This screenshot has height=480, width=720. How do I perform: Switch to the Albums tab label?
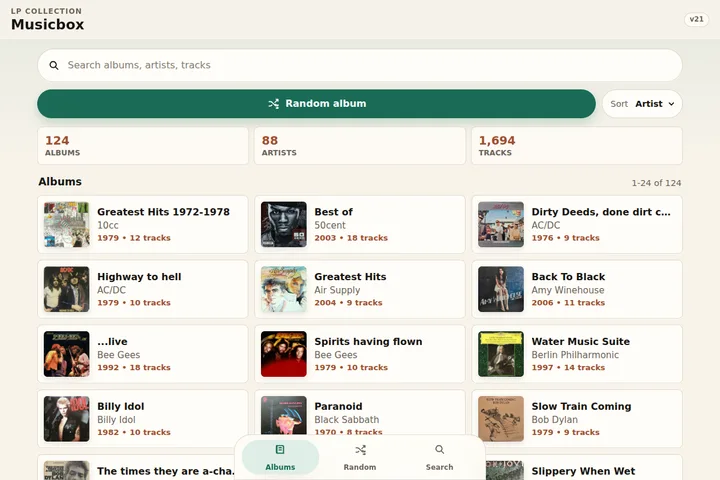point(280,467)
